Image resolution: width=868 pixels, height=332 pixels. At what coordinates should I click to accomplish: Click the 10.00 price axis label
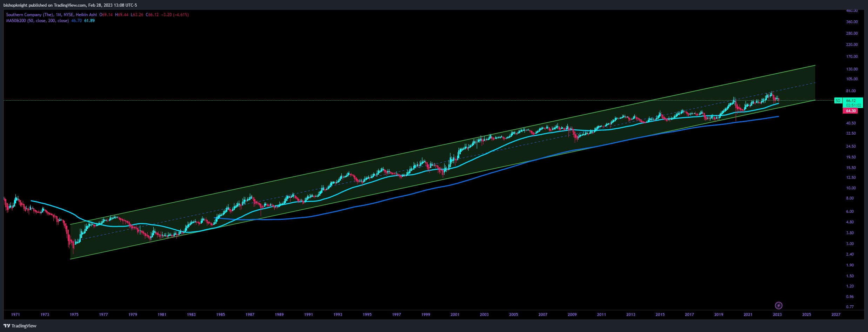[851, 188]
